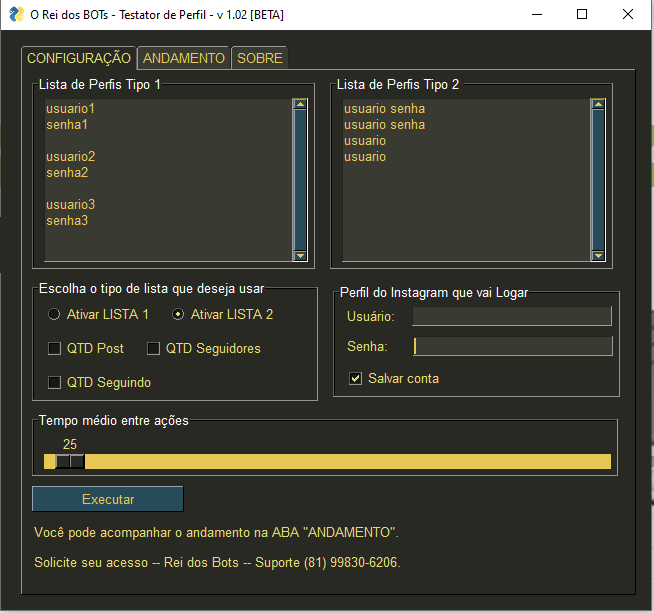The image size is (654, 613).
Task: Close the O Rei dos BOTs window
Action: (627, 15)
